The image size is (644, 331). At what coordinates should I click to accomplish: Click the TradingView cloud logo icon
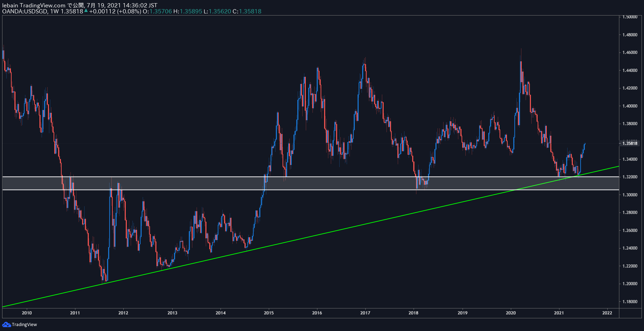pyautogui.click(x=6, y=324)
